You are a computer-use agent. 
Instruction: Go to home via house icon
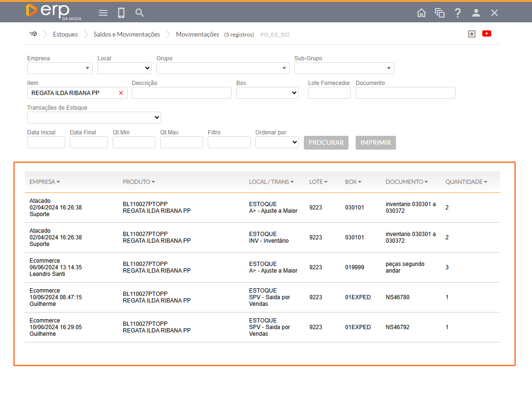(x=421, y=13)
